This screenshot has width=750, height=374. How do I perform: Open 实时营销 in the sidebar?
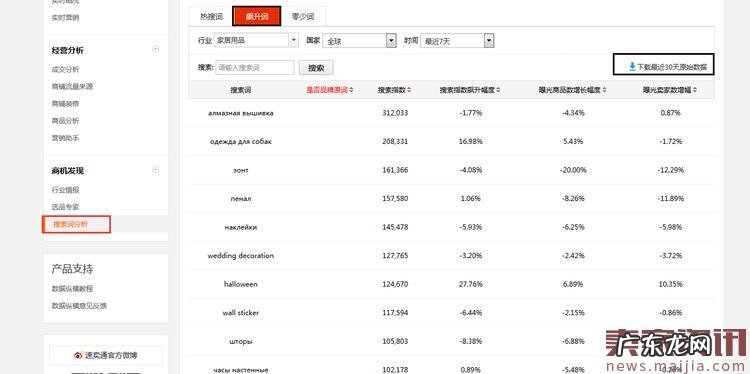[66, 18]
